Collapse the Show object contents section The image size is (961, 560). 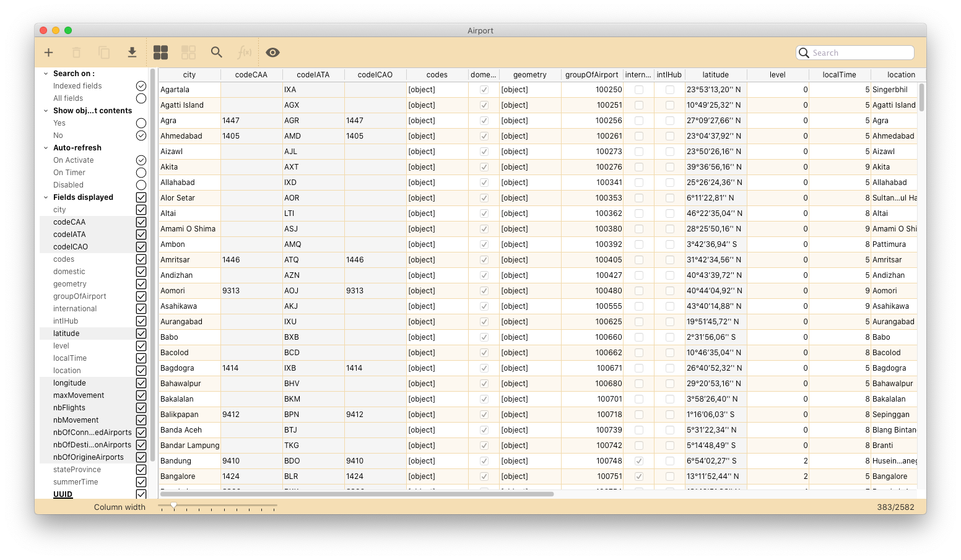(x=45, y=111)
